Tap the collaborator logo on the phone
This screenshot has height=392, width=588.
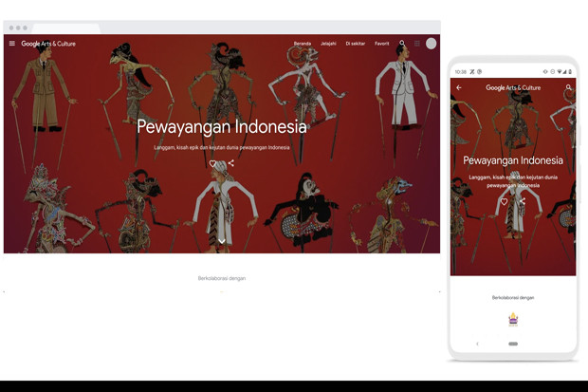click(x=513, y=320)
